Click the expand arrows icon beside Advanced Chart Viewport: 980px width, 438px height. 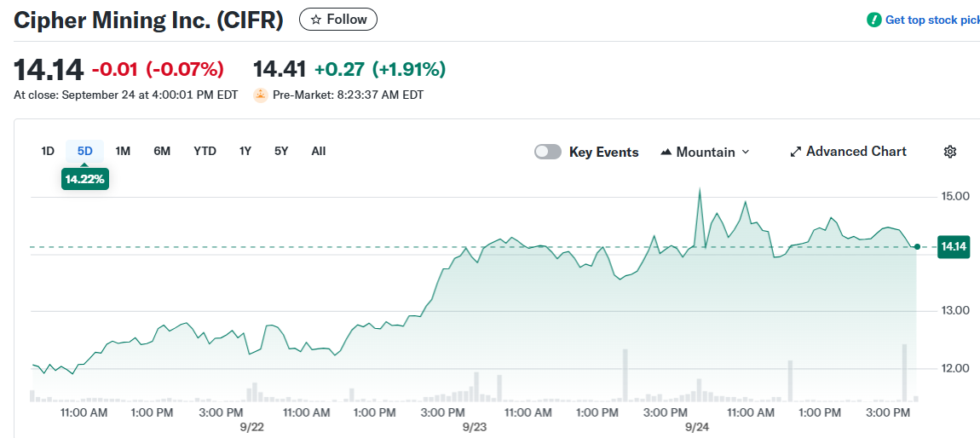coord(796,152)
